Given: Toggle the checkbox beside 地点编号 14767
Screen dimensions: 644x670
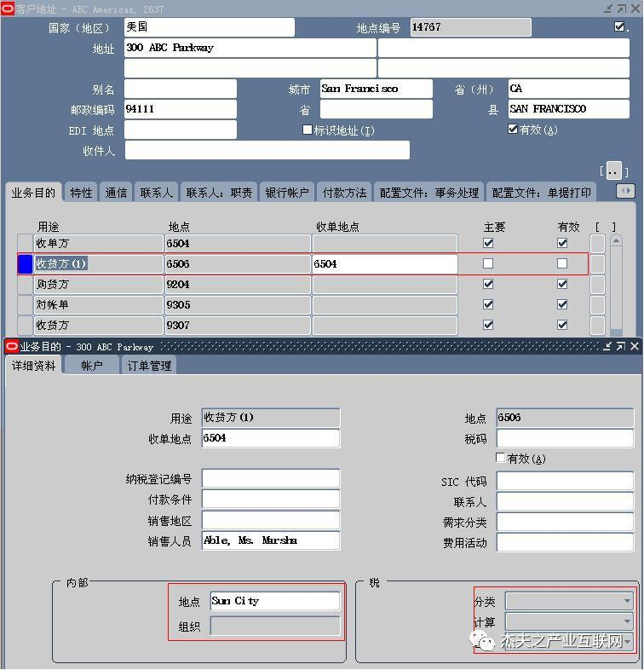Looking at the screenshot, I should pyautogui.click(x=619, y=27).
